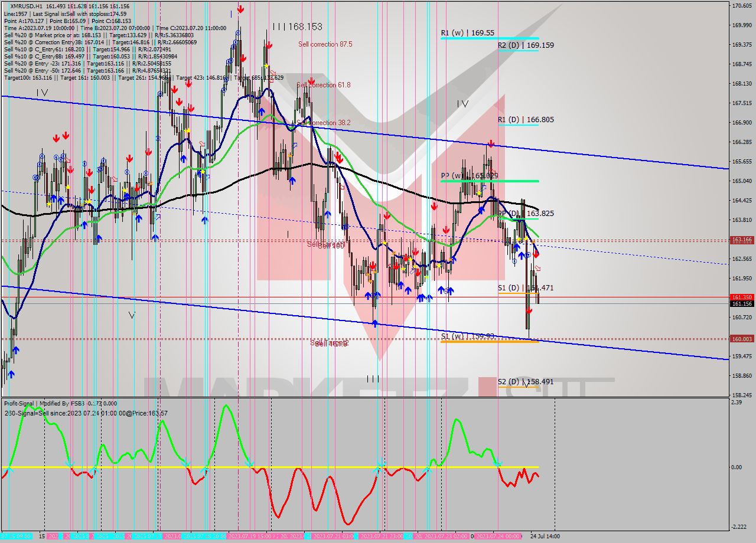Click the blue buy arrow at bottom-left chart edge

coord(11,374)
